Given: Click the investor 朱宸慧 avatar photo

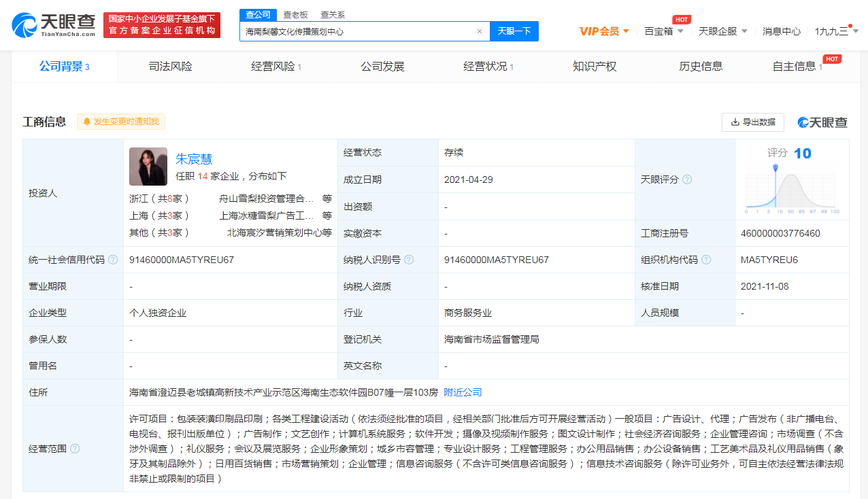Looking at the screenshot, I should pos(148,167).
